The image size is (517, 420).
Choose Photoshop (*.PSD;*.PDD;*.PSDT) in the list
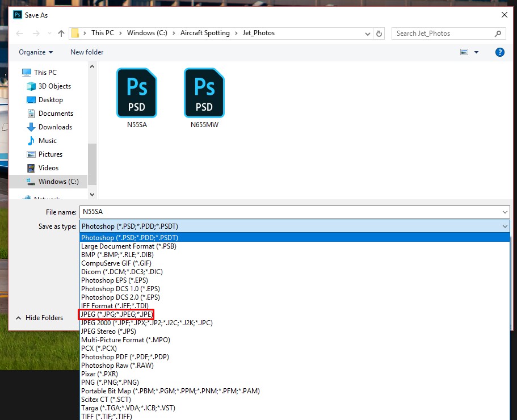[x=295, y=237]
